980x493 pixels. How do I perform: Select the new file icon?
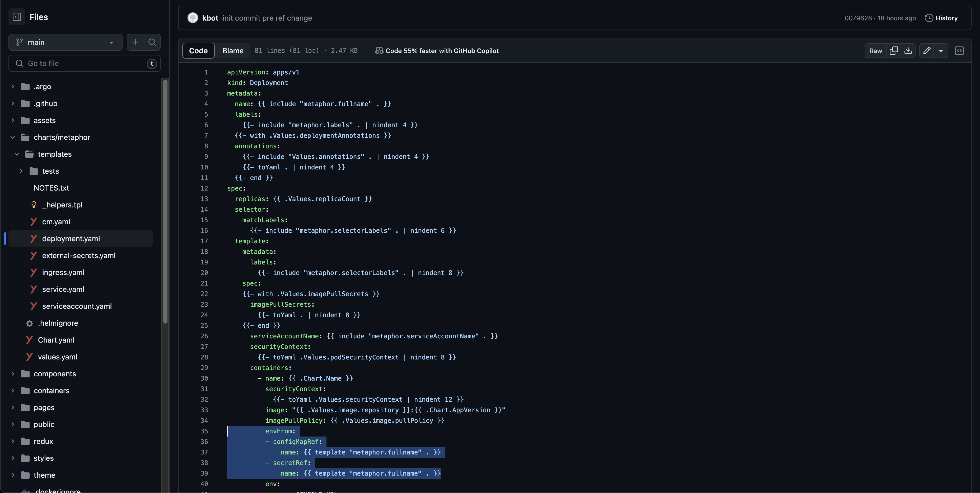coord(135,42)
